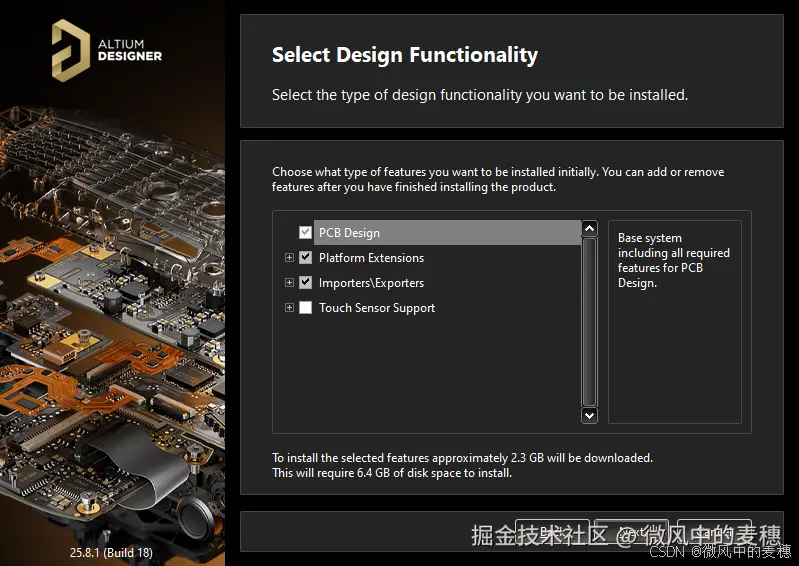Select the Platform Extensions row label
Viewport: 799px width, 566px height.
[x=371, y=258]
